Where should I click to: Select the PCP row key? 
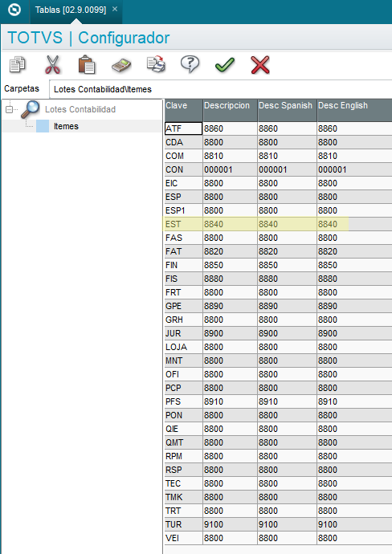click(183, 388)
